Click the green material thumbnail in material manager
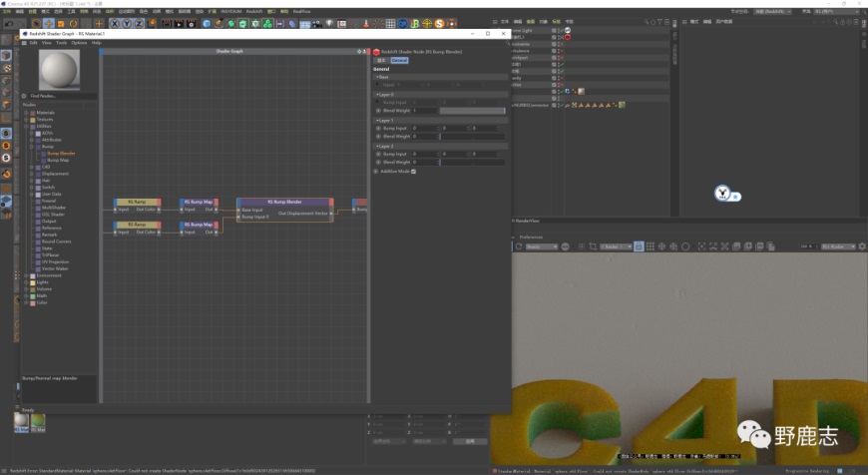The image size is (868, 475). 38,422
